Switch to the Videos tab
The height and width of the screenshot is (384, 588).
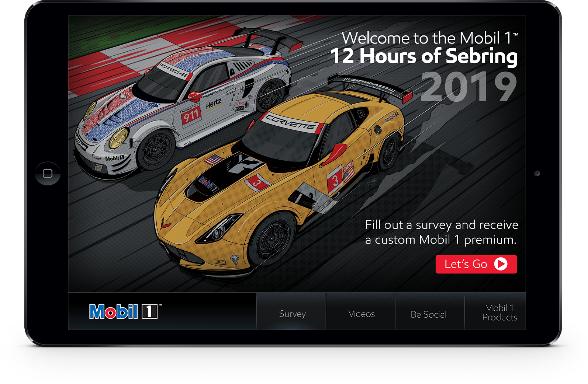tap(361, 311)
